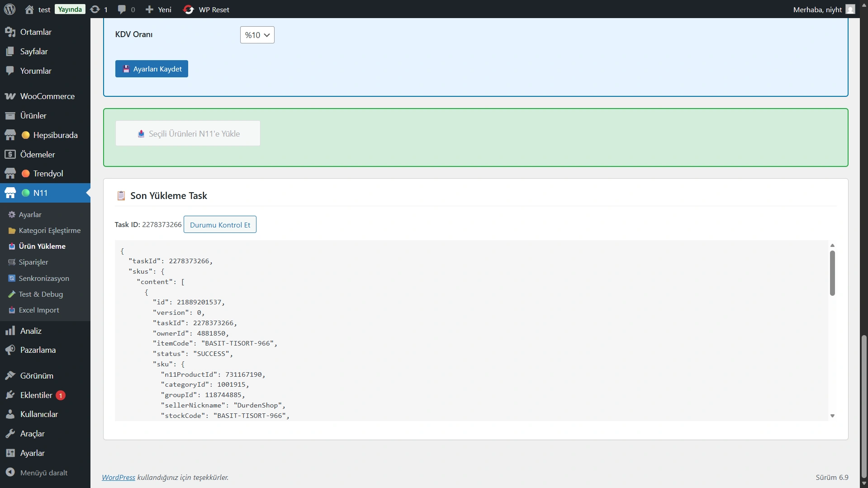Follow the WordPress footer link
Screen dimensions: 868x488
pyautogui.click(x=119, y=478)
